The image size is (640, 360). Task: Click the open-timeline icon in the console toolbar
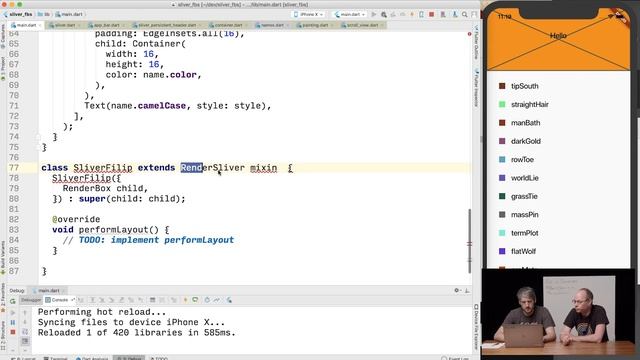(x=217, y=300)
